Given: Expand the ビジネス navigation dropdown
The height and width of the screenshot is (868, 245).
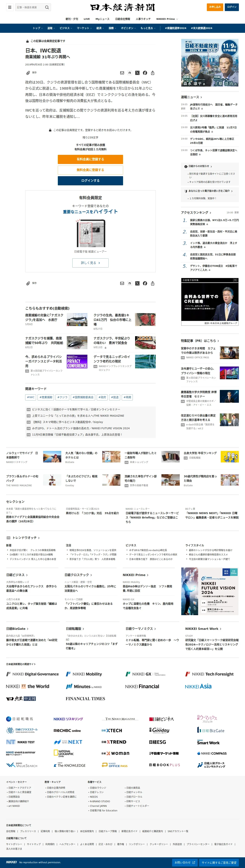Looking at the screenshot, I should click(x=66, y=28).
